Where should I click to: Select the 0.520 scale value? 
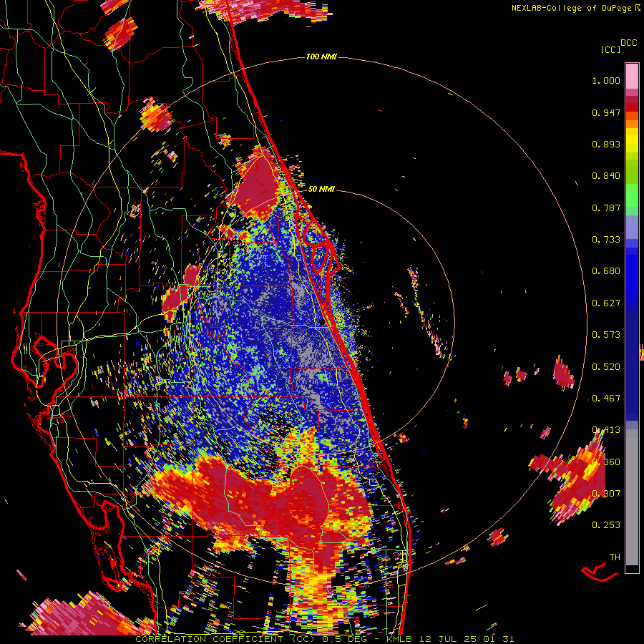606,367
